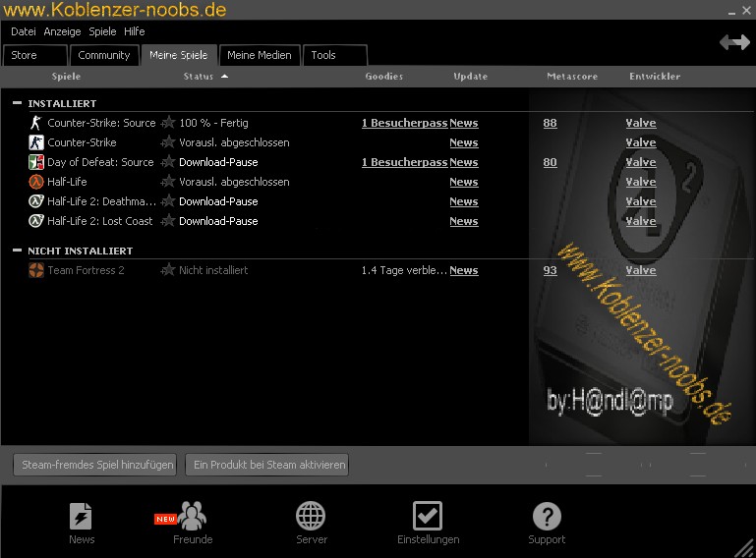Collapse the INSTALLIERT section
756x558 pixels.
[17, 103]
